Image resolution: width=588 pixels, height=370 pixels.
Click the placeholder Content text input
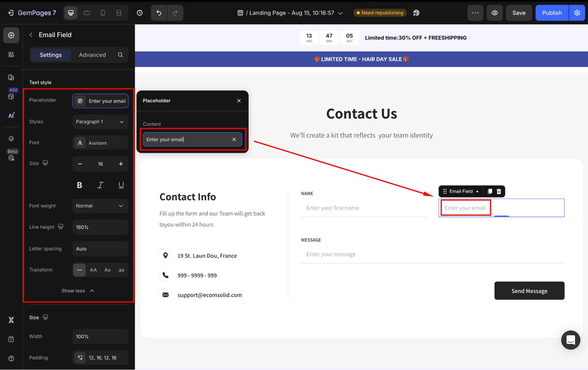tap(188, 140)
